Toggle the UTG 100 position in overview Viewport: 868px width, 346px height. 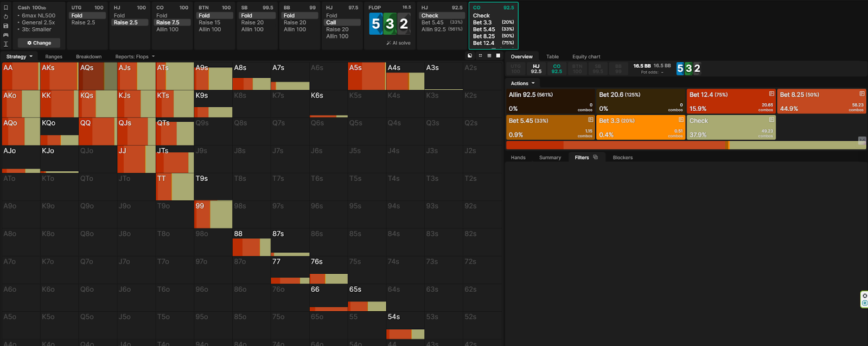515,69
